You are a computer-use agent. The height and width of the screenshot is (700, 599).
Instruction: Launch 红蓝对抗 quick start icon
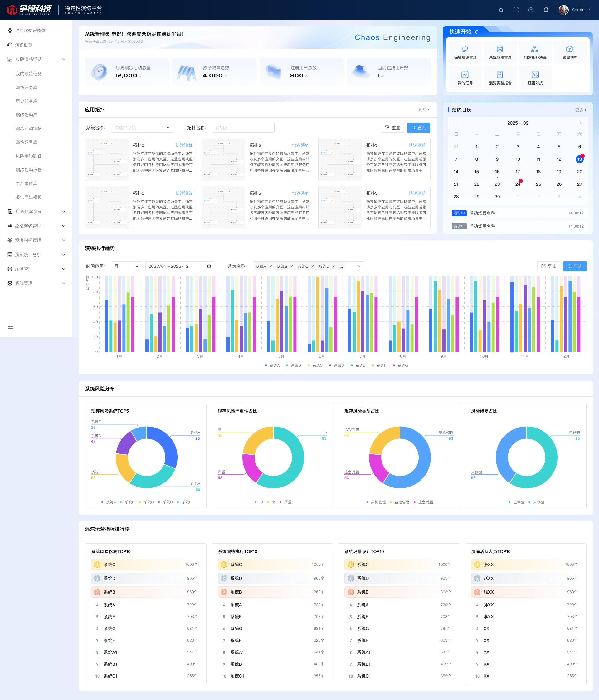pyautogui.click(x=535, y=78)
